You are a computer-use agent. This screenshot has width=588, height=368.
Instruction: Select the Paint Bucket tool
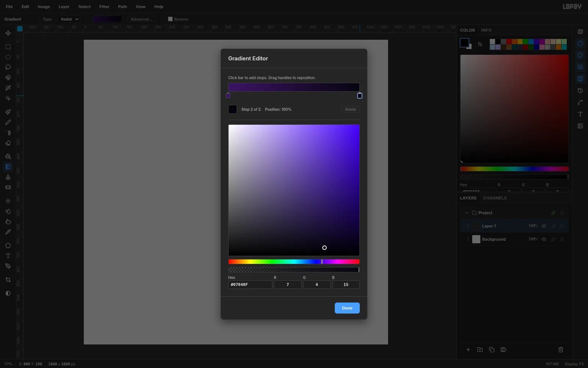8,156
